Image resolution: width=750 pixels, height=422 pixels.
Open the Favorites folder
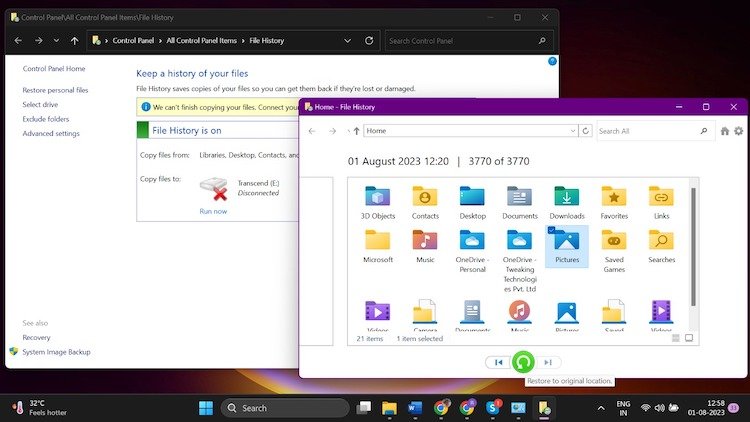click(614, 202)
